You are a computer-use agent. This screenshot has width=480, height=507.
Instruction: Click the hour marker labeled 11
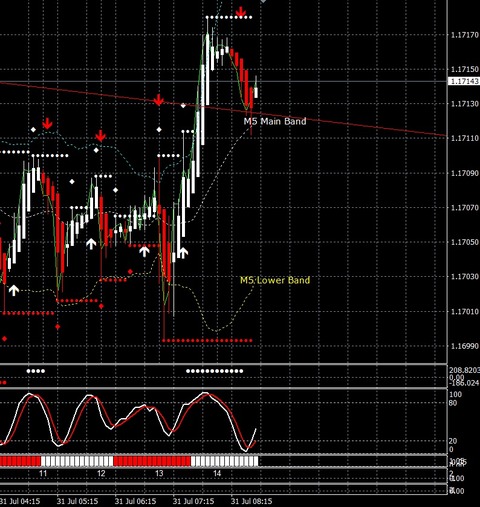[x=43, y=473]
